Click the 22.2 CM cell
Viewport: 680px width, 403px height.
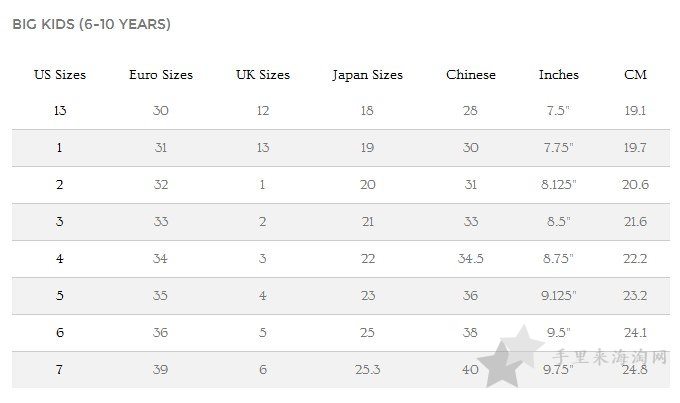[635, 259]
